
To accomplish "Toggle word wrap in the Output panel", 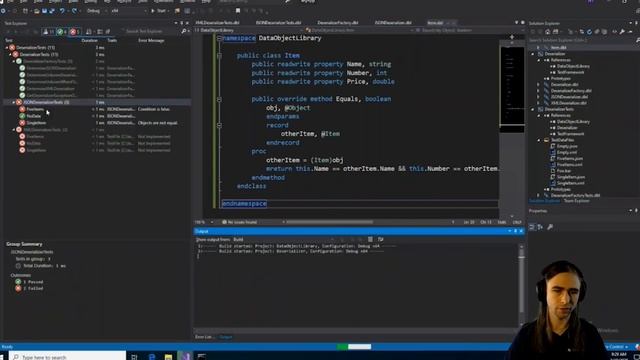I will tap(381, 240).
